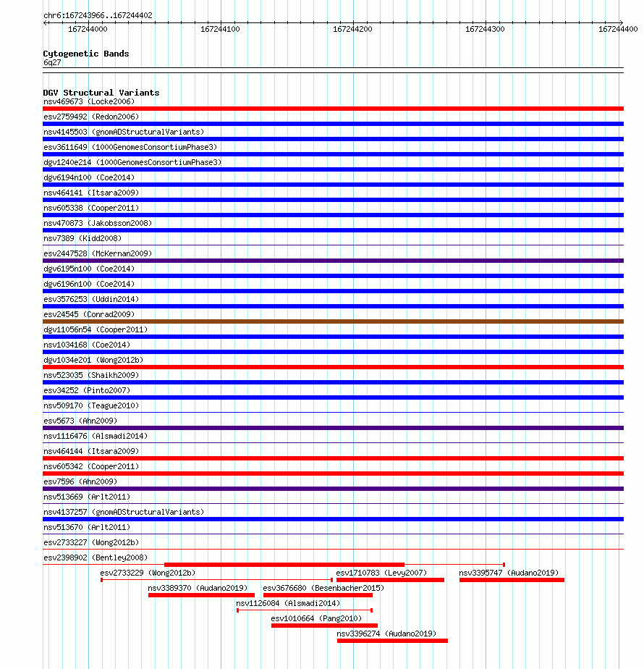Select the dgv6194n100 (Coe2014) label
The width and height of the screenshot is (644, 669).
(x=89, y=177)
